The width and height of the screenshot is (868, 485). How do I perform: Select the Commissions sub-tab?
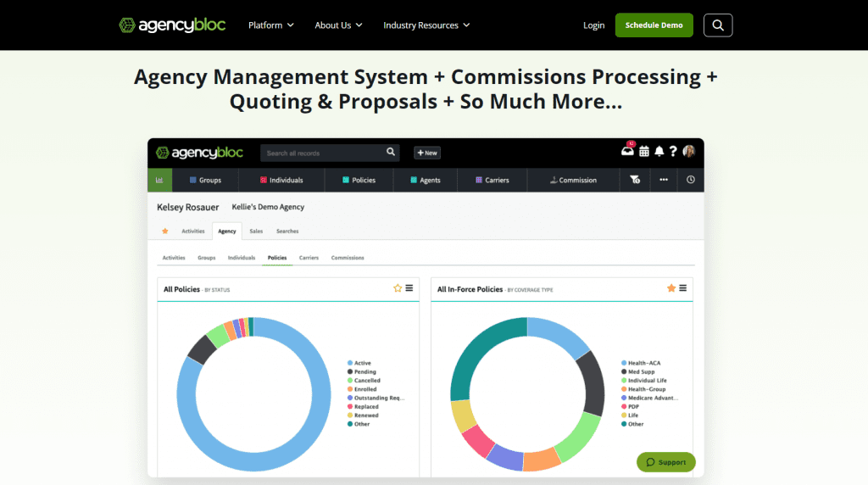348,258
